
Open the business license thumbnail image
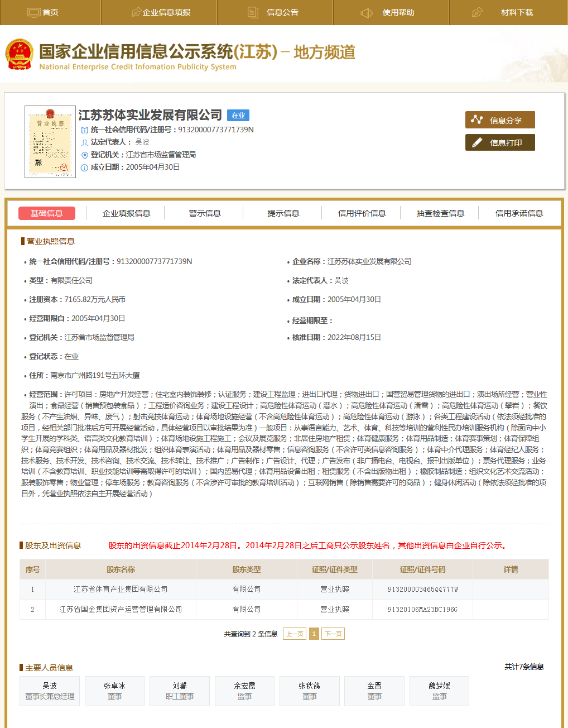(50, 142)
